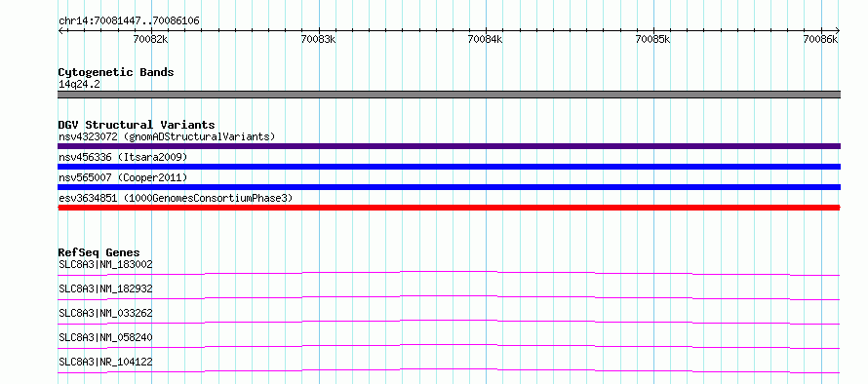Click the SLC8A3|NM_033262 gene label
The height and width of the screenshot is (384, 868).
(x=105, y=313)
